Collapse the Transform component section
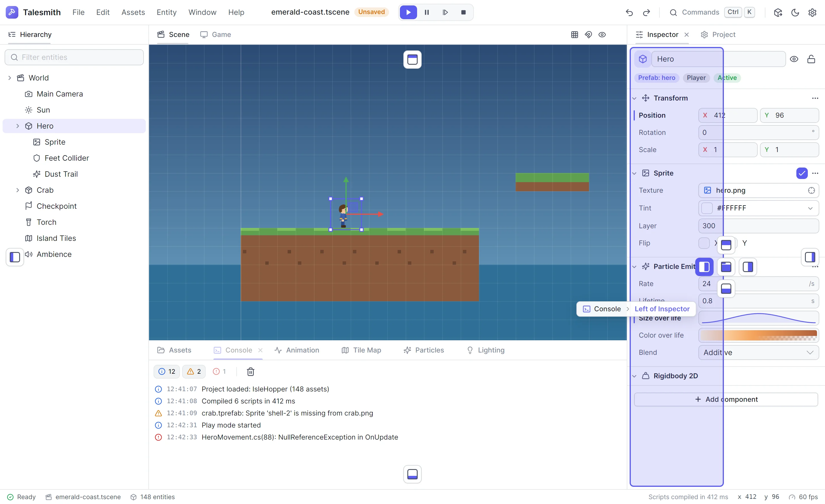825x504 pixels. click(x=634, y=98)
